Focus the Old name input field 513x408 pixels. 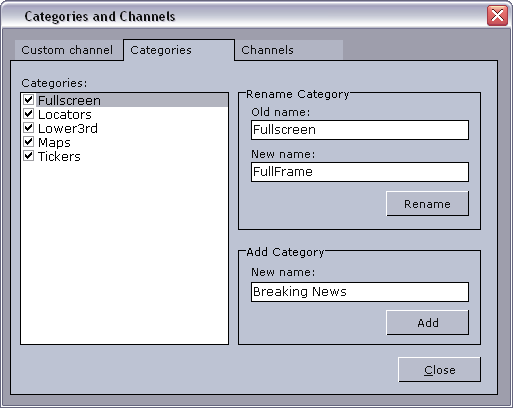tap(360, 130)
